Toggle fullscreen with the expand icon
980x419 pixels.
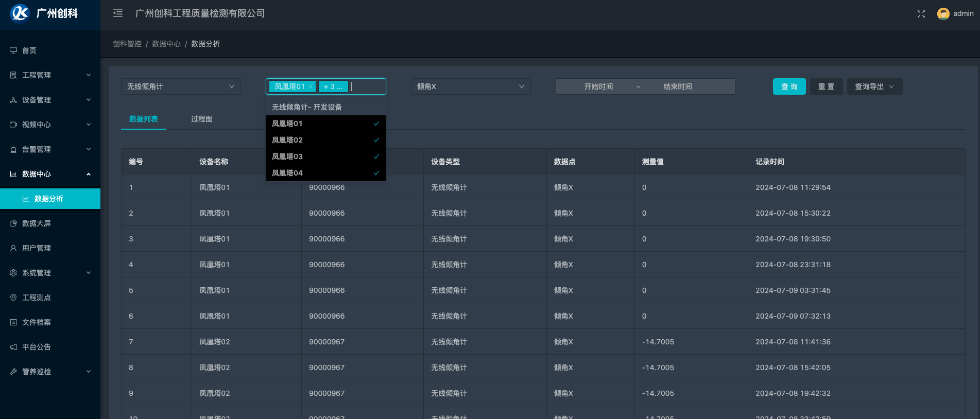pyautogui.click(x=921, y=14)
